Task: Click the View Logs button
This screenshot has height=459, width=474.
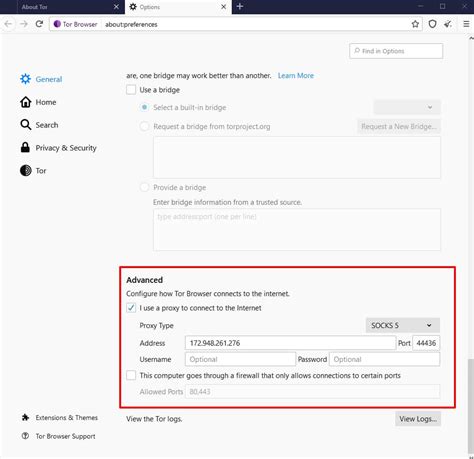Action: pyautogui.click(x=418, y=419)
